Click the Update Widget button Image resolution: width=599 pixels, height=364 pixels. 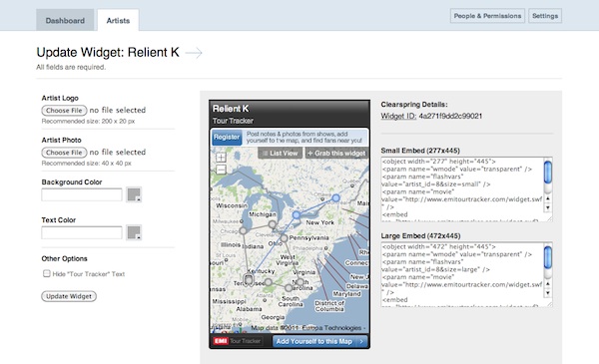pos(69,296)
